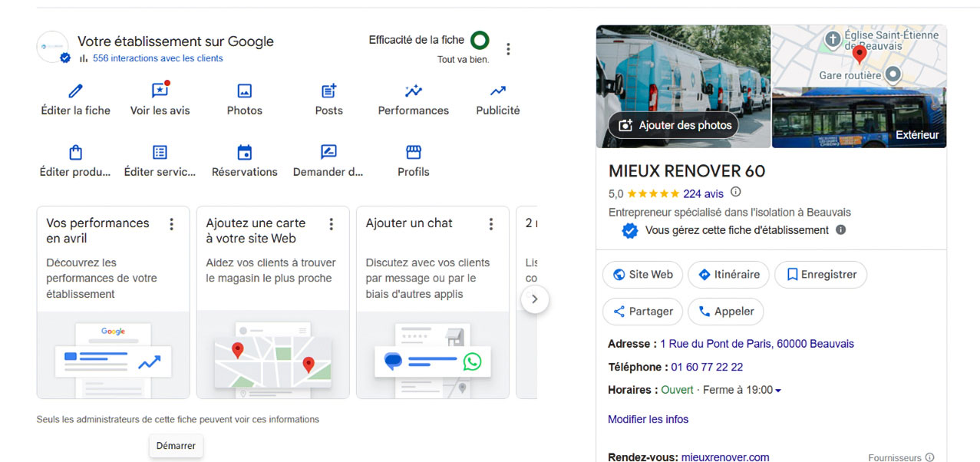The height and width of the screenshot is (462, 980).
Task: Click the five gold rating stars
Action: (x=653, y=193)
